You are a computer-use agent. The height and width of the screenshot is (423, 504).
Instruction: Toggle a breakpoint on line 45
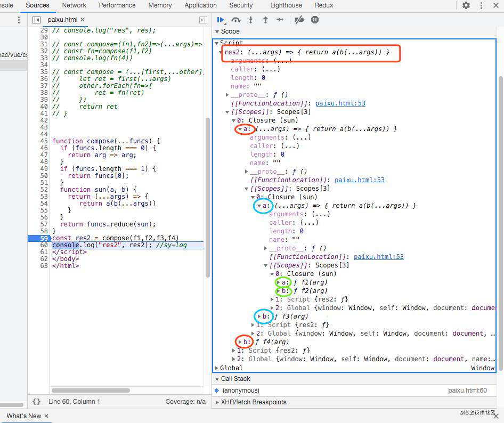pos(44,141)
